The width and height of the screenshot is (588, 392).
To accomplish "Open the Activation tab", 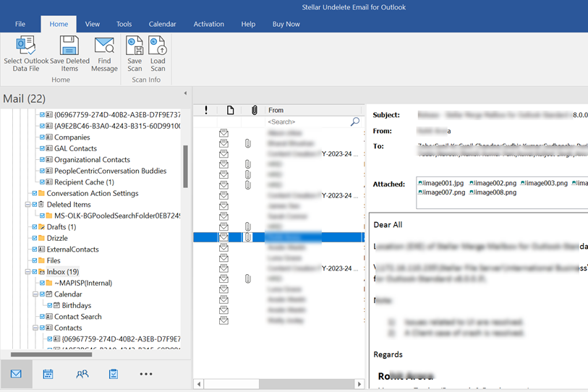I will (x=208, y=24).
